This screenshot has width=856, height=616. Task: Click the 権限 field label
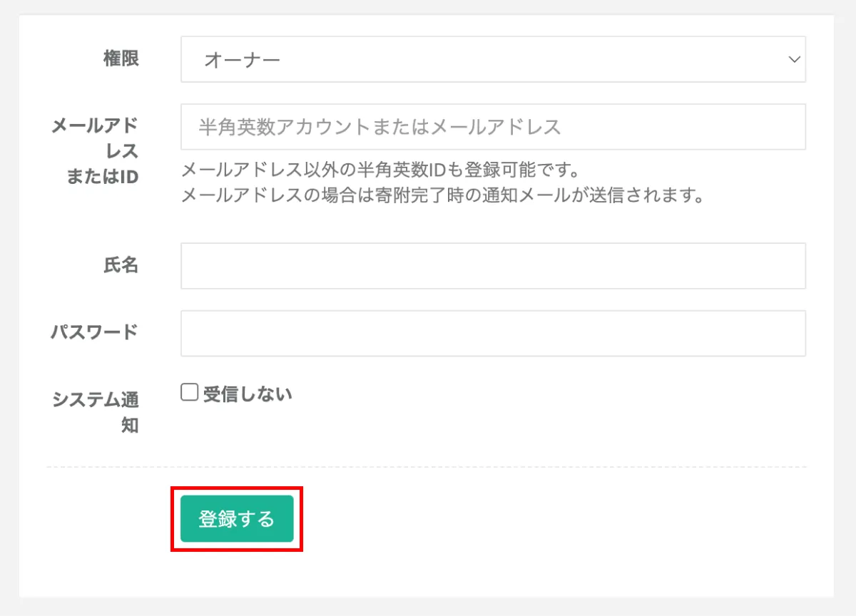click(121, 58)
